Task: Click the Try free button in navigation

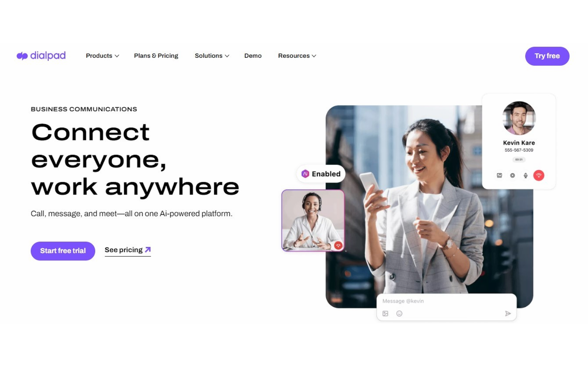Action: tap(547, 55)
